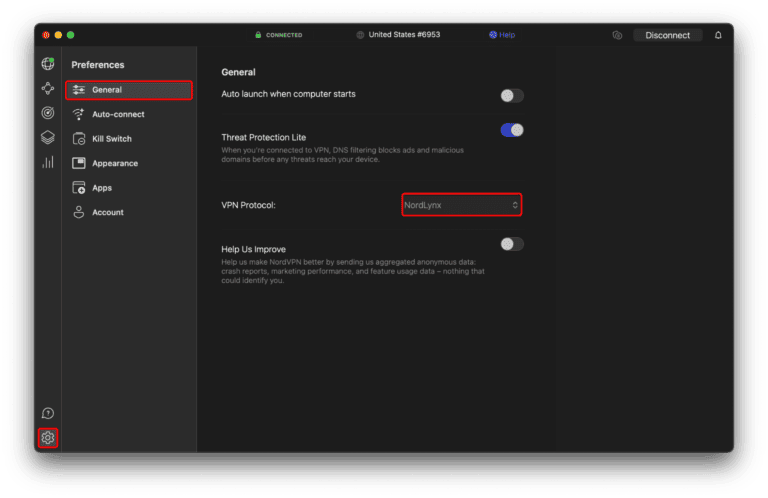Open the VPN Protocol NordLynx dropdown

coord(461,205)
